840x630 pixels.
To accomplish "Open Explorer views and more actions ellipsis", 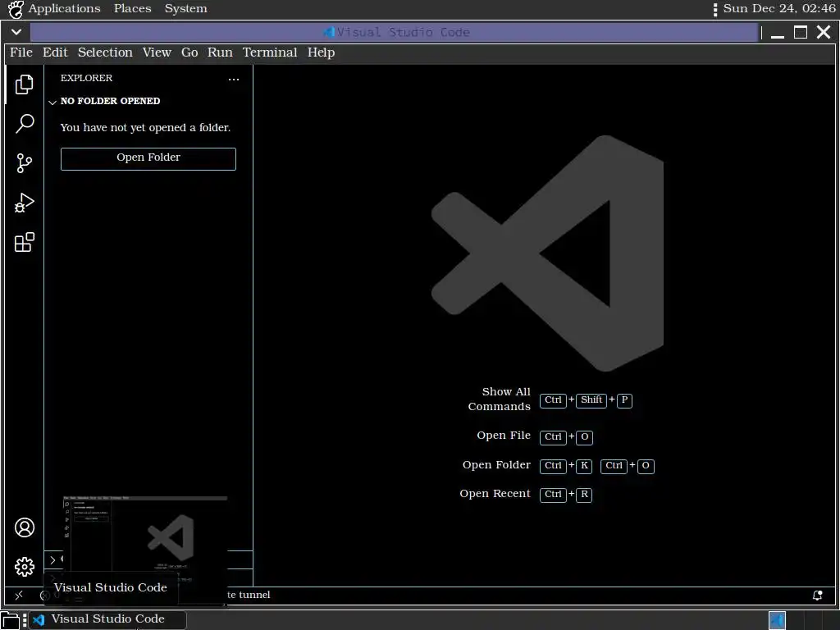I will [x=234, y=80].
